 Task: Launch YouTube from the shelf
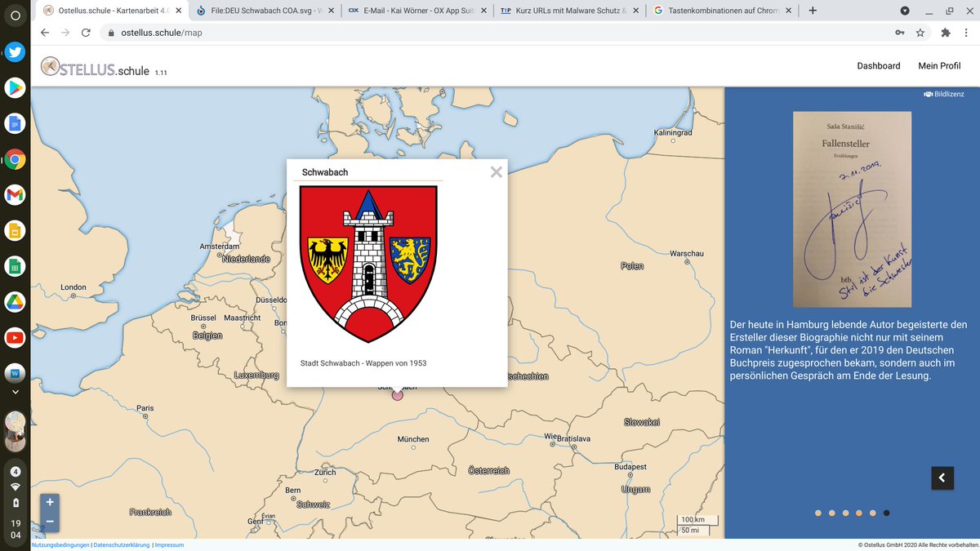pyautogui.click(x=15, y=337)
